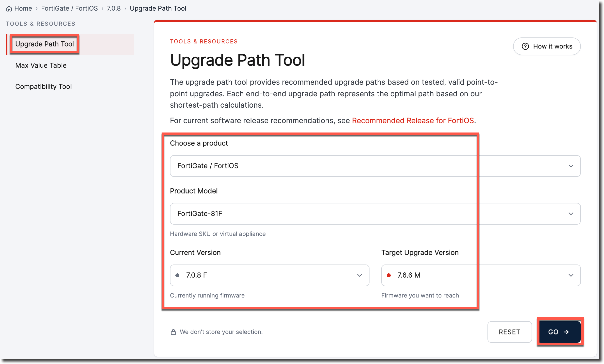Screen dimensions: 604x364
Task: Click the 'Hardware SKU or virtual appliance' hint
Action: click(x=218, y=234)
